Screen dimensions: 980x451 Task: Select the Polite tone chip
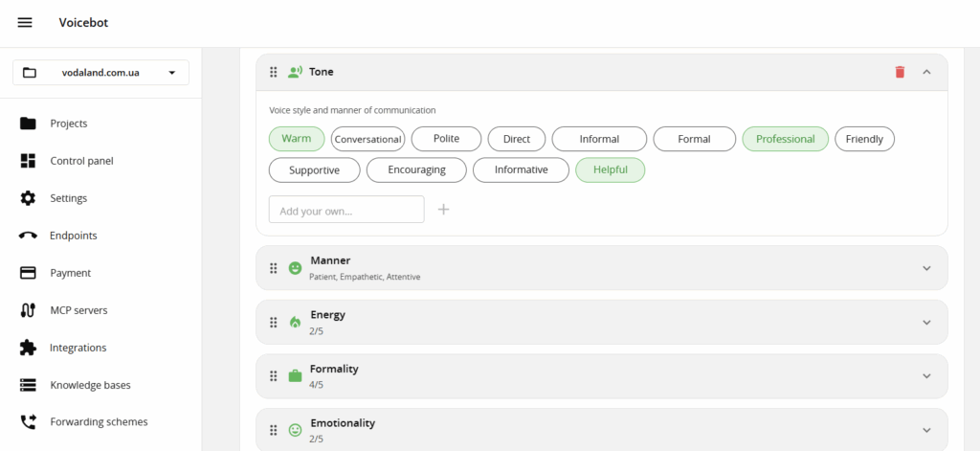coord(446,139)
